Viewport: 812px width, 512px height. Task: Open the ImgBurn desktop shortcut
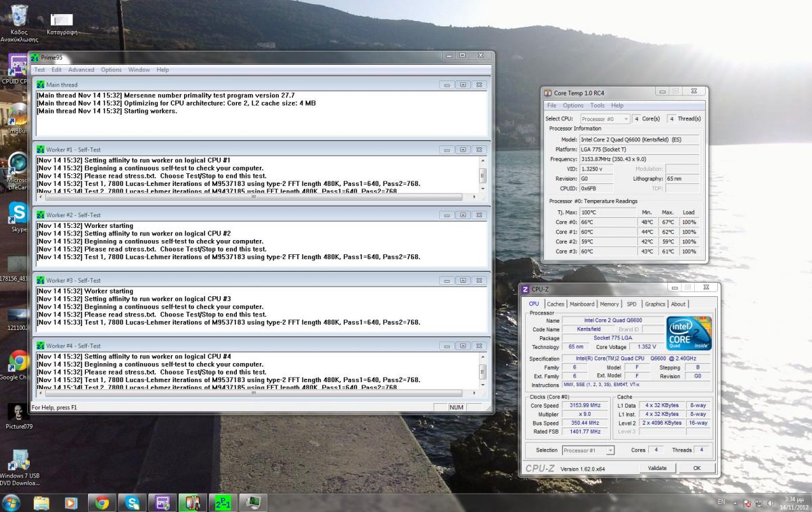coord(18,114)
